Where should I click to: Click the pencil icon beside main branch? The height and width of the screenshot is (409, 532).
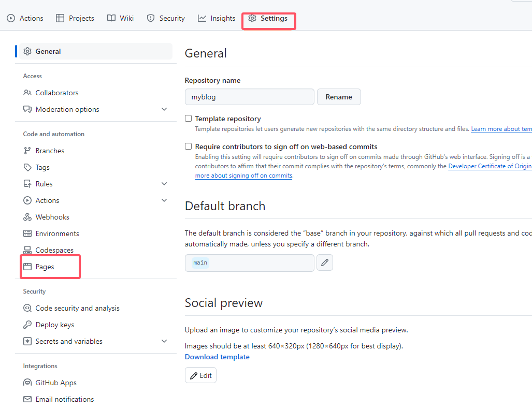pyautogui.click(x=325, y=262)
